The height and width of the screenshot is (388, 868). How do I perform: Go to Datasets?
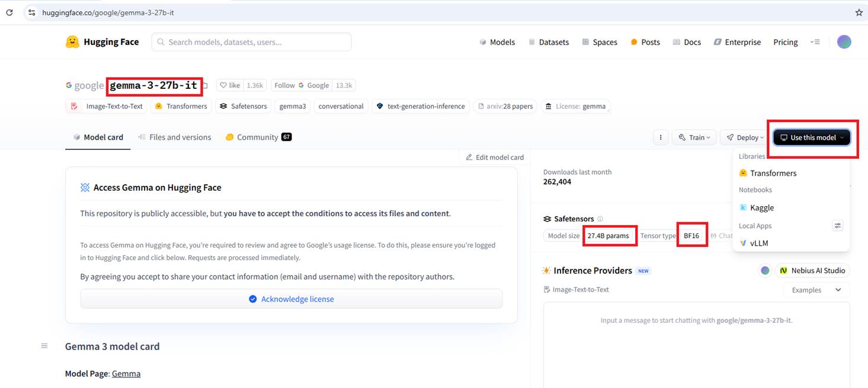549,42
